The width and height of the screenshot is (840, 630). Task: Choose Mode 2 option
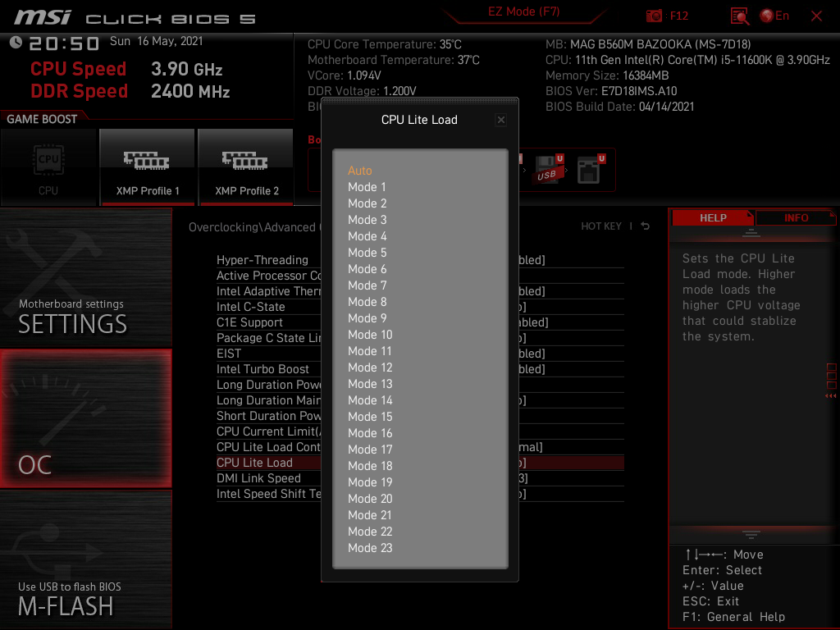[367, 203]
